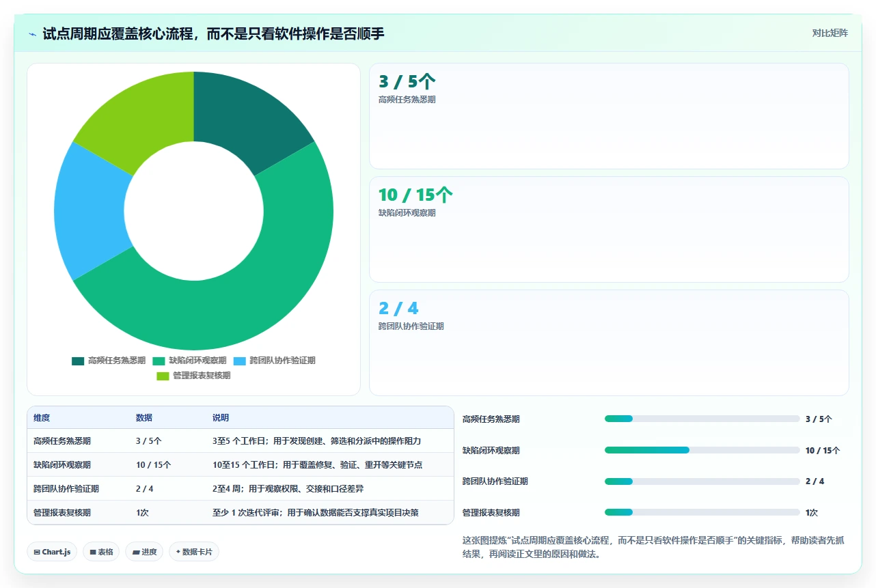Toggle the 管理报表复核期 legend swatch
The width and height of the screenshot is (876, 588).
pos(163,376)
